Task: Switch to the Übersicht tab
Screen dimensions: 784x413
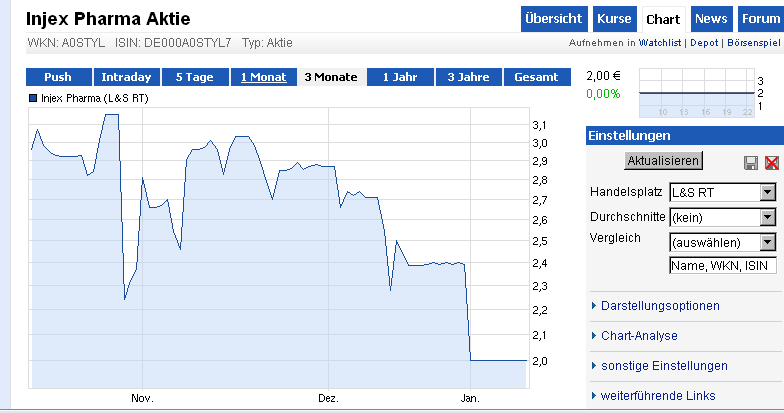Action: [x=554, y=19]
